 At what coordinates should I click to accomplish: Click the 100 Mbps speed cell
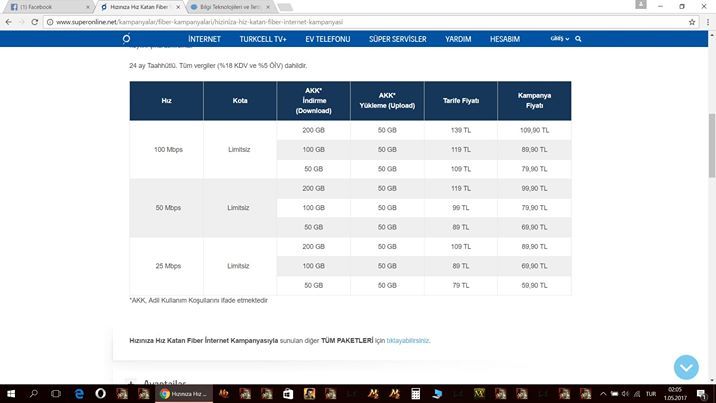pyautogui.click(x=168, y=150)
